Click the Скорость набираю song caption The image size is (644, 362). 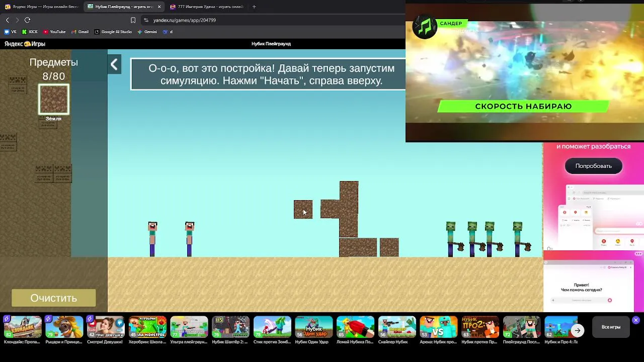click(523, 107)
